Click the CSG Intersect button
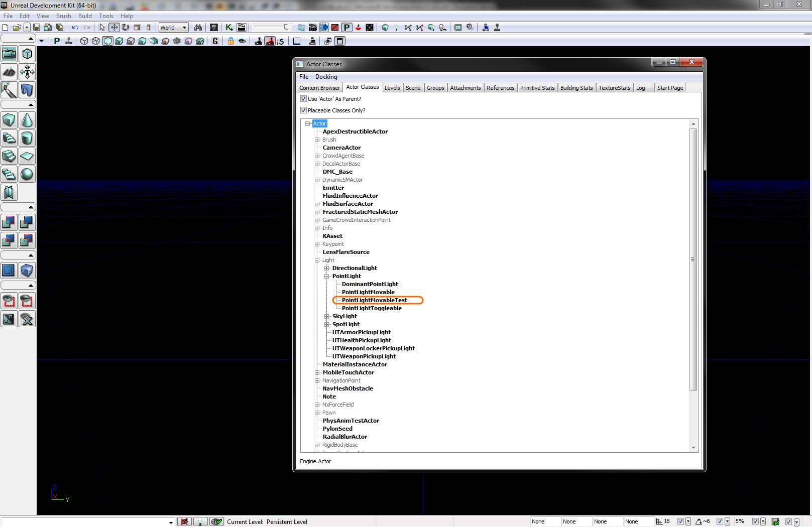The height and width of the screenshot is (527, 812). [x=9, y=240]
